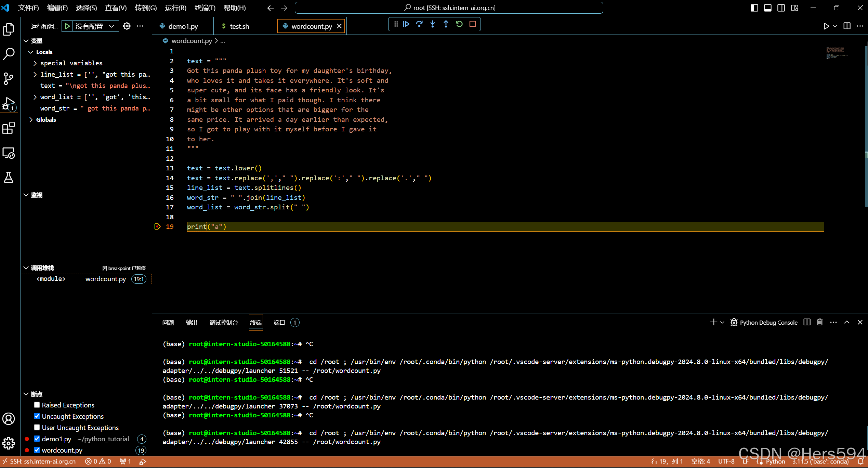The image size is (868, 468).
Task: Expand special variables under Locals
Action: pyautogui.click(x=35, y=63)
